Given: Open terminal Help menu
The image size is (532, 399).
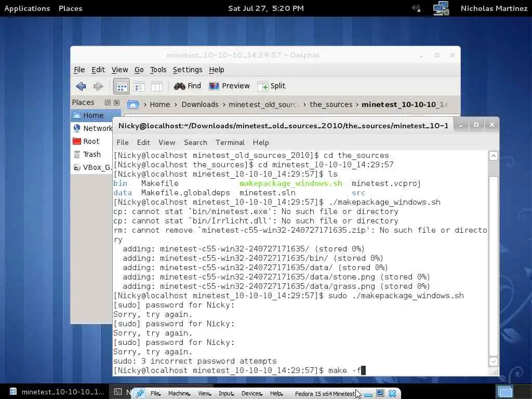Looking at the screenshot, I should point(261,142).
